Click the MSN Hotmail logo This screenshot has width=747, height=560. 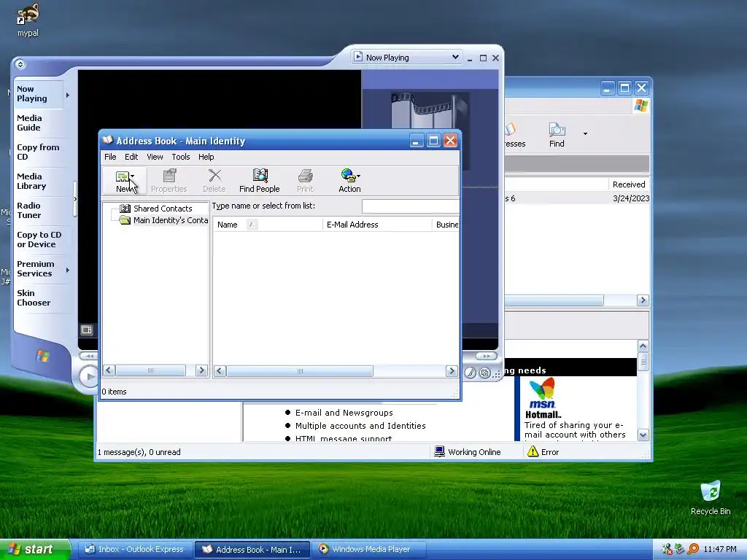tap(543, 397)
